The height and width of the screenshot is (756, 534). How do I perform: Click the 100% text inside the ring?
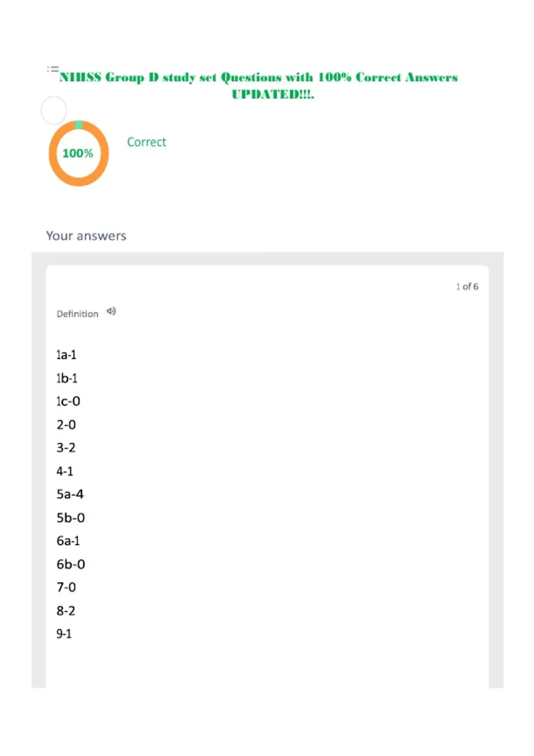click(78, 153)
